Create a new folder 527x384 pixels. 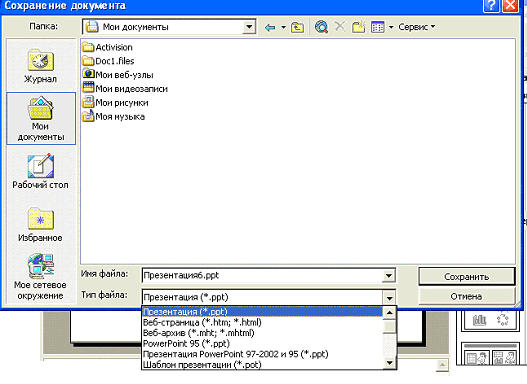coord(359,27)
